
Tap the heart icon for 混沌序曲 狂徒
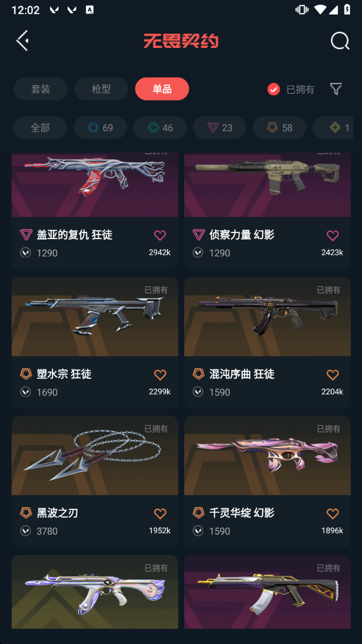tap(333, 374)
